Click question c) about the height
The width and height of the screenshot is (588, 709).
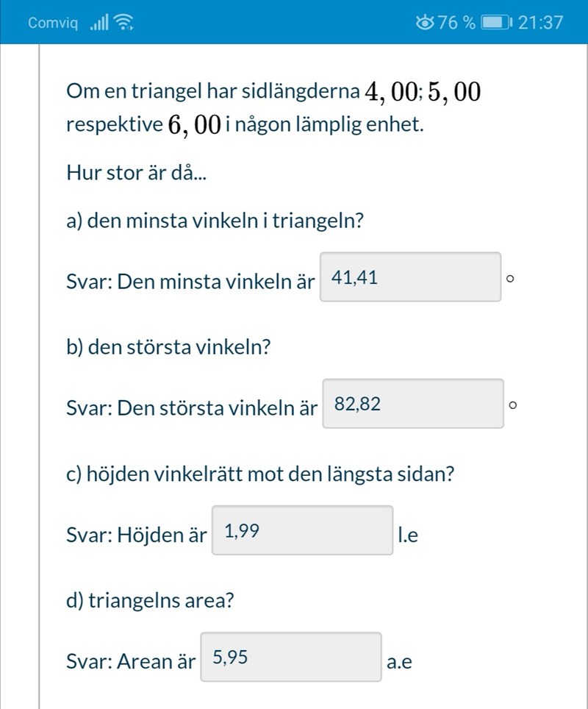coord(259,474)
